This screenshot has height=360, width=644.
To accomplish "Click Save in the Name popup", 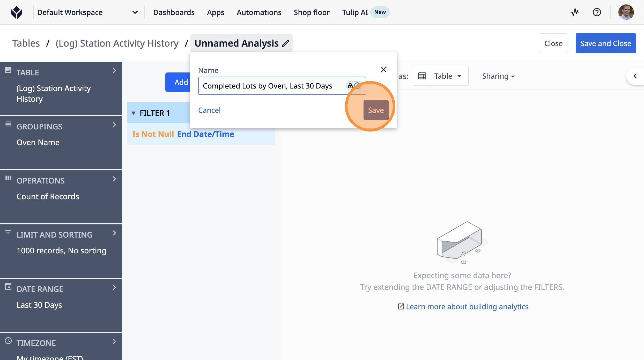I will 376,110.
